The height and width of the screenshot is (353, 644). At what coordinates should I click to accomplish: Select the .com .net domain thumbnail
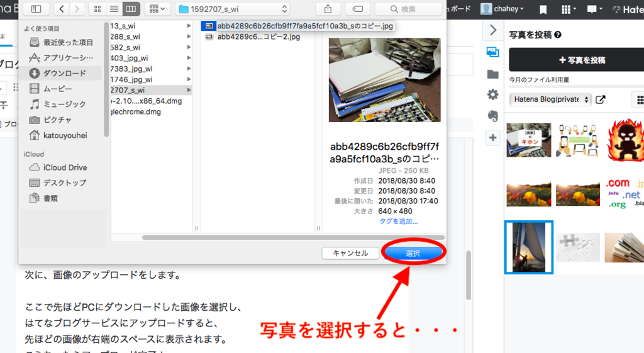pos(625,193)
